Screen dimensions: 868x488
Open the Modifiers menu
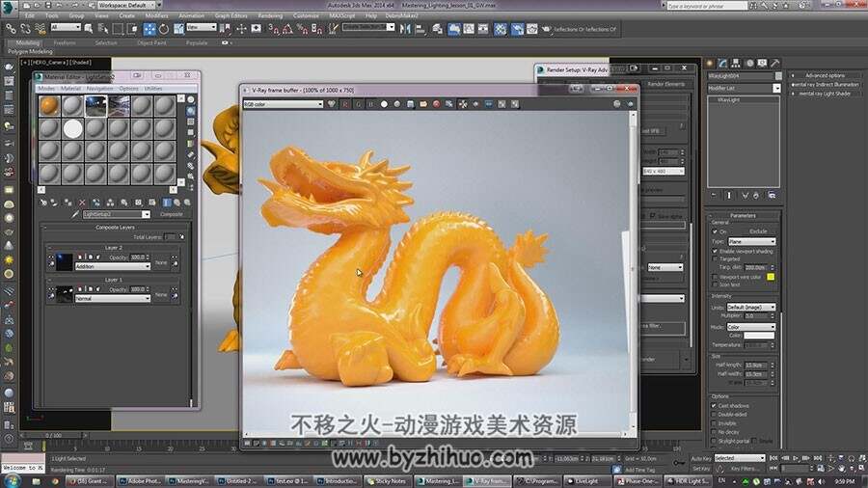click(x=156, y=15)
